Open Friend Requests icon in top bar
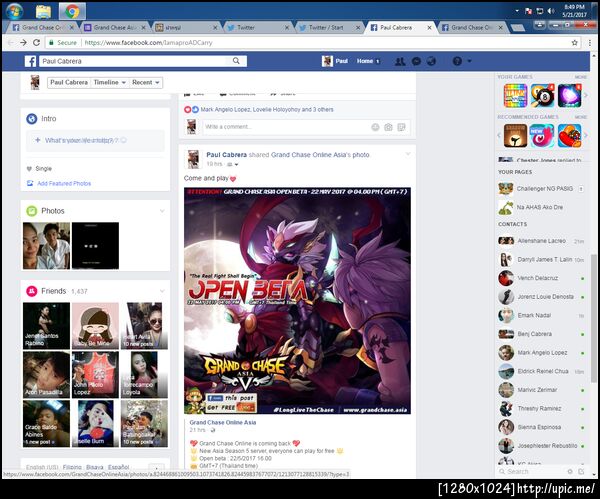The height and width of the screenshot is (499, 600). 400,61
